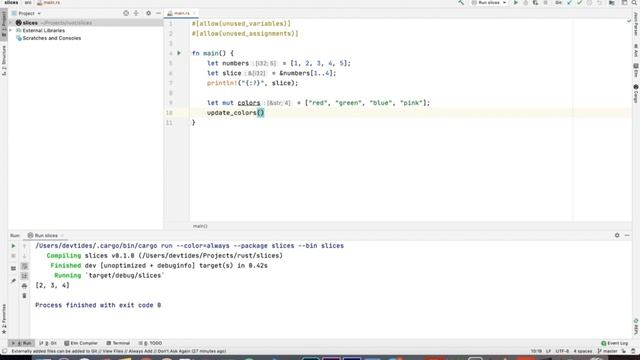Image resolution: width=640 pixels, height=360 pixels.
Task: Open Search Everywhere magnifier icon
Action: (x=635, y=2)
